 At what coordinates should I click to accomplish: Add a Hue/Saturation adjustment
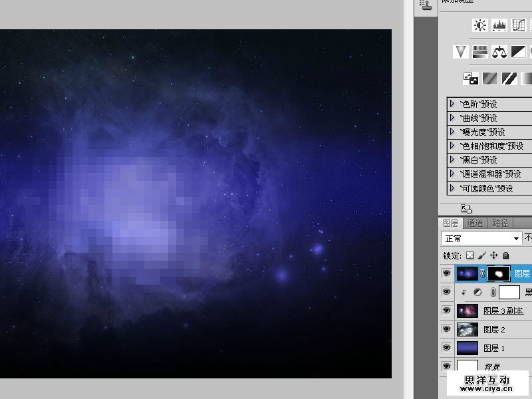coord(479,52)
